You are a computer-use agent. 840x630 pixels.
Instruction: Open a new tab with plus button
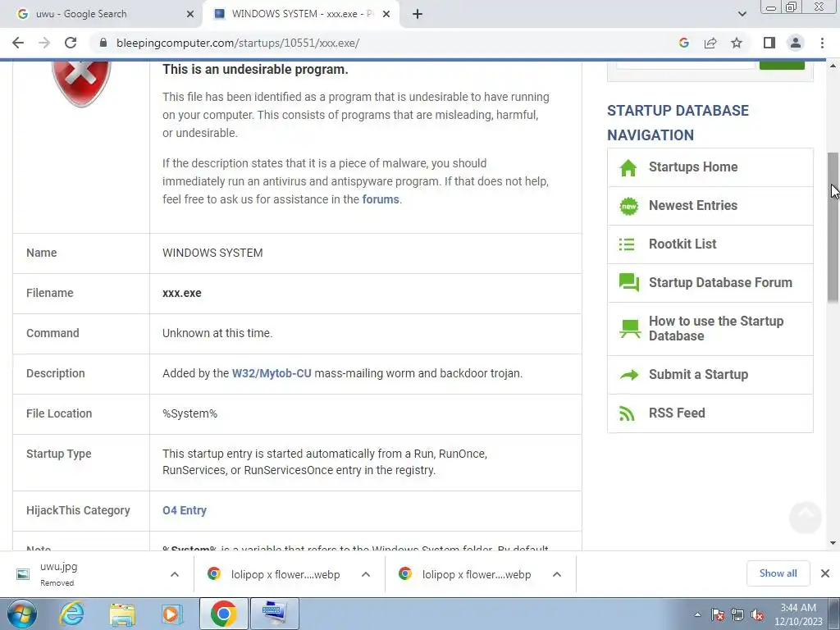click(x=418, y=14)
